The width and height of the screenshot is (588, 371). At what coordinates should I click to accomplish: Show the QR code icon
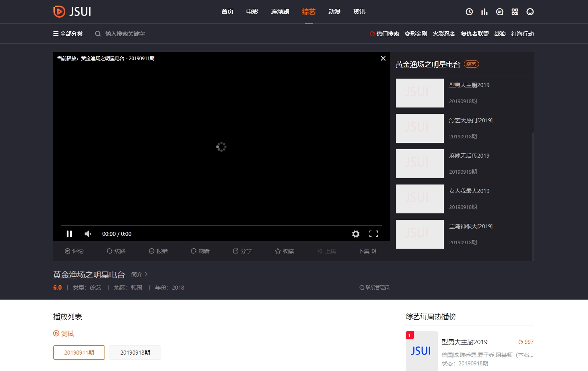coord(515,12)
